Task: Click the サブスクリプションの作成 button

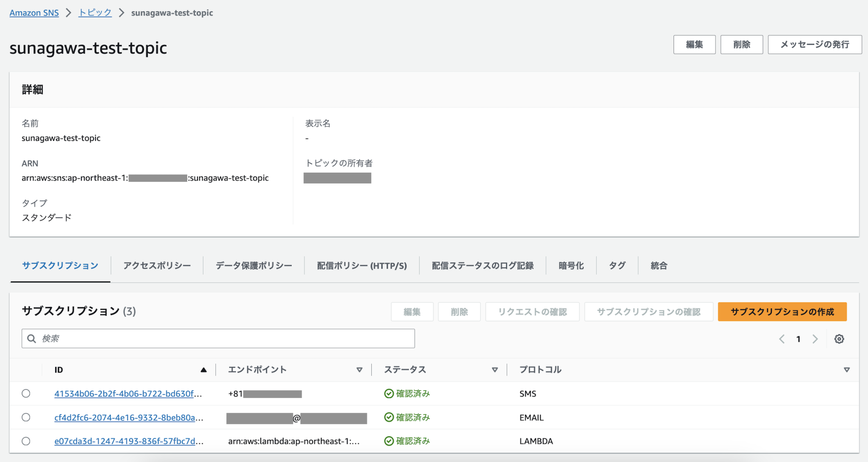Action: (782, 312)
